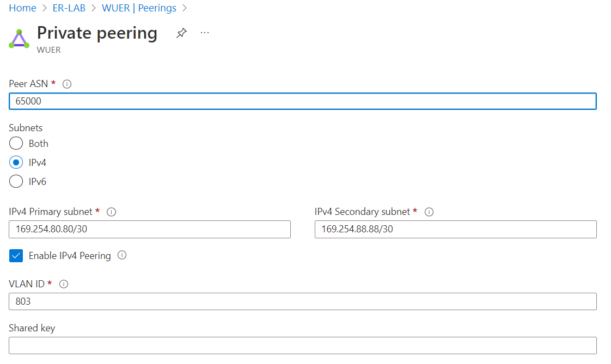
Task: Click the Peer ASN input field
Action: pyautogui.click(x=303, y=101)
